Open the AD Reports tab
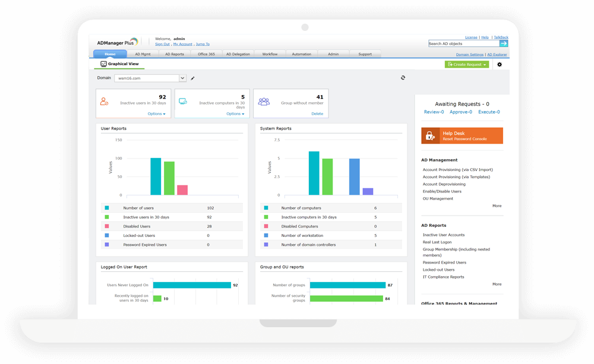594x364 pixels. (x=174, y=54)
